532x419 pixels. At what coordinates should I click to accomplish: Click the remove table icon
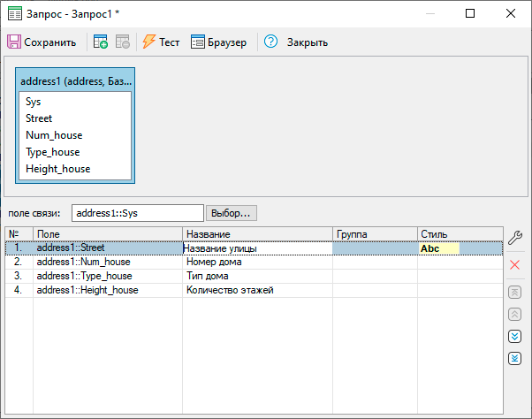pos(122,42)
